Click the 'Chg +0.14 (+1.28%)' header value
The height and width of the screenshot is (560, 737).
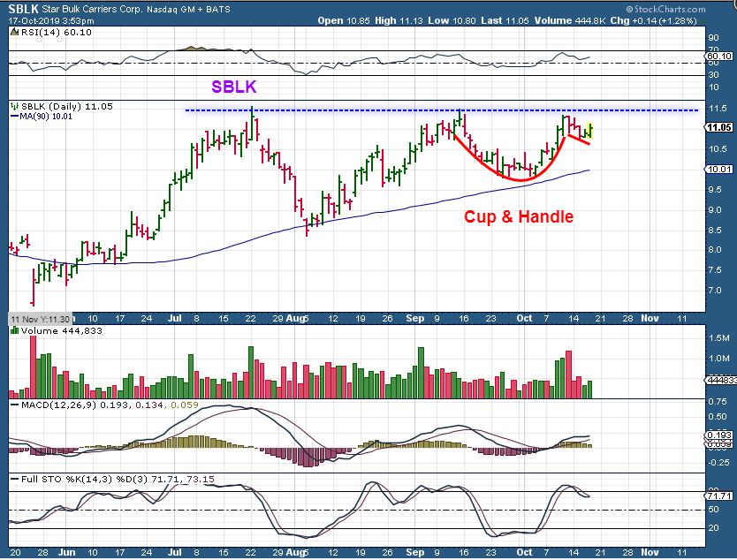coord(653,20)
